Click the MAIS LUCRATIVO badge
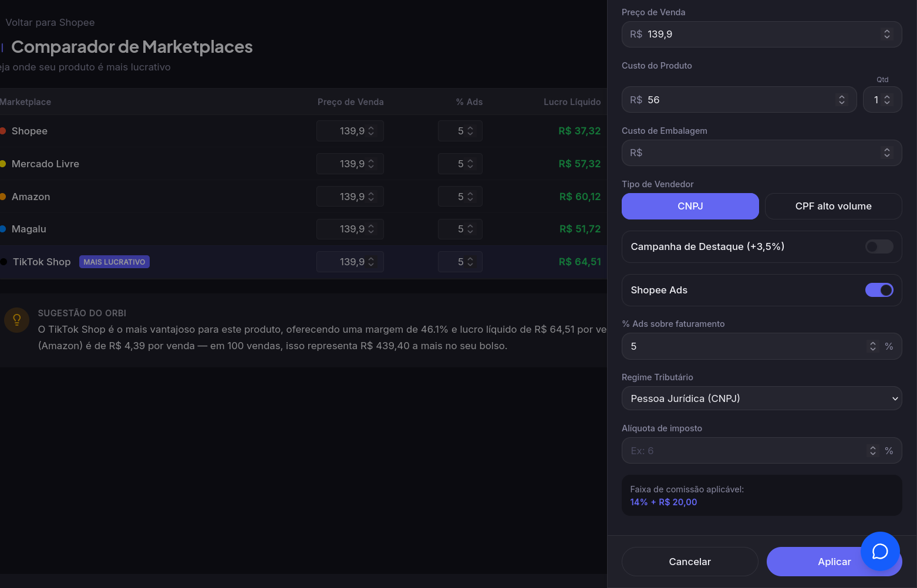 114,262
